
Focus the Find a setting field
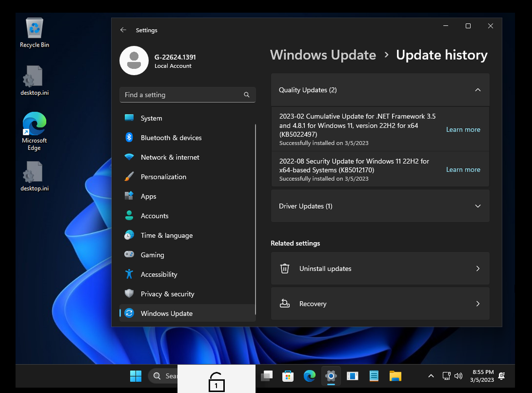(x=187, y=95)
